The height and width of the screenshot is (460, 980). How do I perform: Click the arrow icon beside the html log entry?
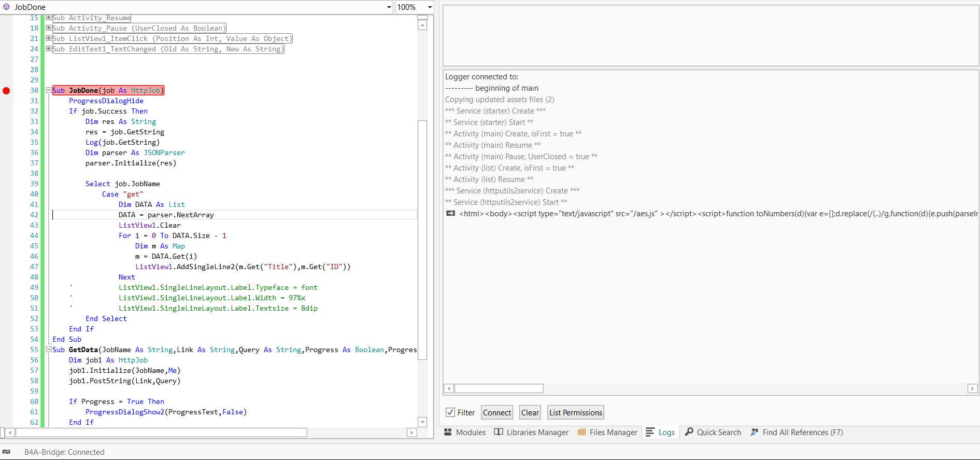(x=450, y=214)
